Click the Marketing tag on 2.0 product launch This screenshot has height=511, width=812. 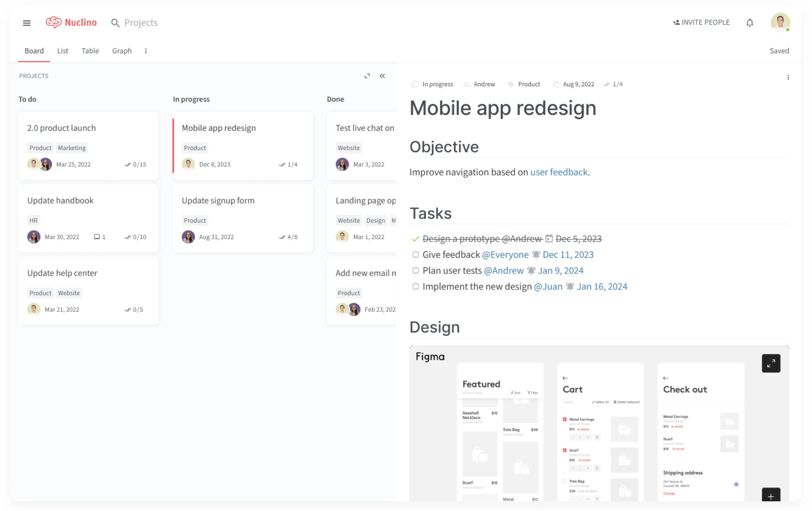pyautogui.click(x=72, y=148)
